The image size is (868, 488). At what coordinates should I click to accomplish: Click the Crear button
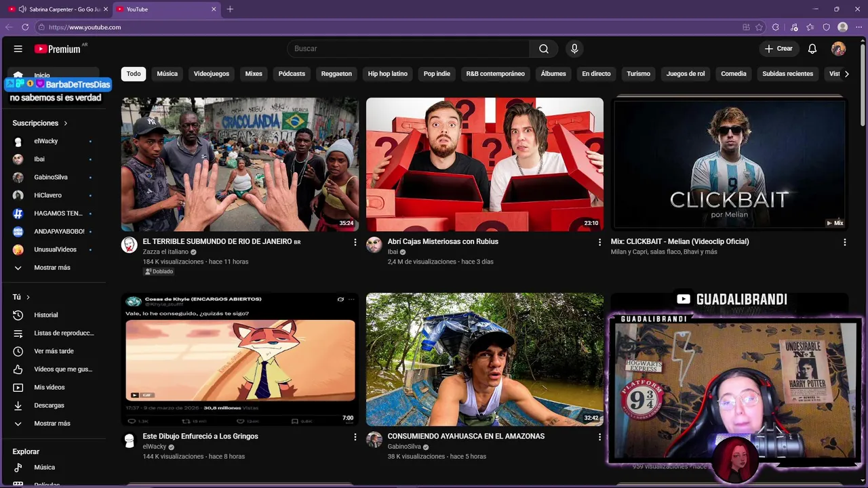click(778, 49)
